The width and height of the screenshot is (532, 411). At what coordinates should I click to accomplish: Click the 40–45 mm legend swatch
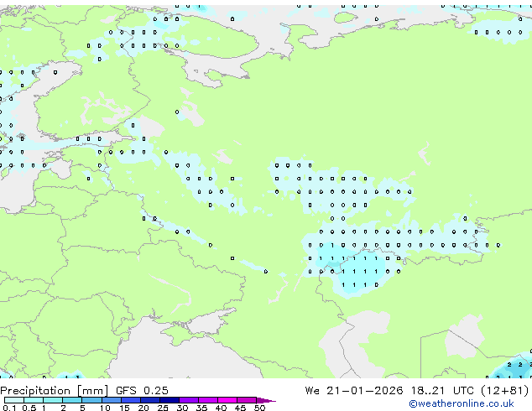(227, 400)
